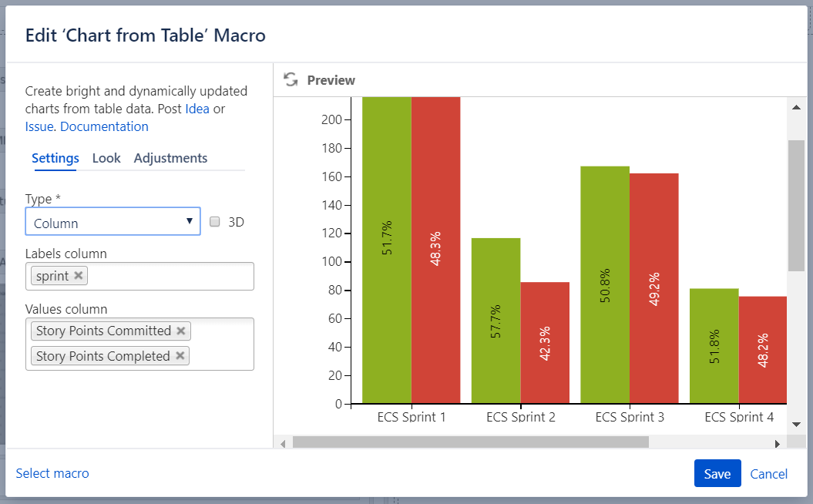Click preview scroll up arrow
The image size is (813, 504).
pyautogui.click(x=796, y=107)
